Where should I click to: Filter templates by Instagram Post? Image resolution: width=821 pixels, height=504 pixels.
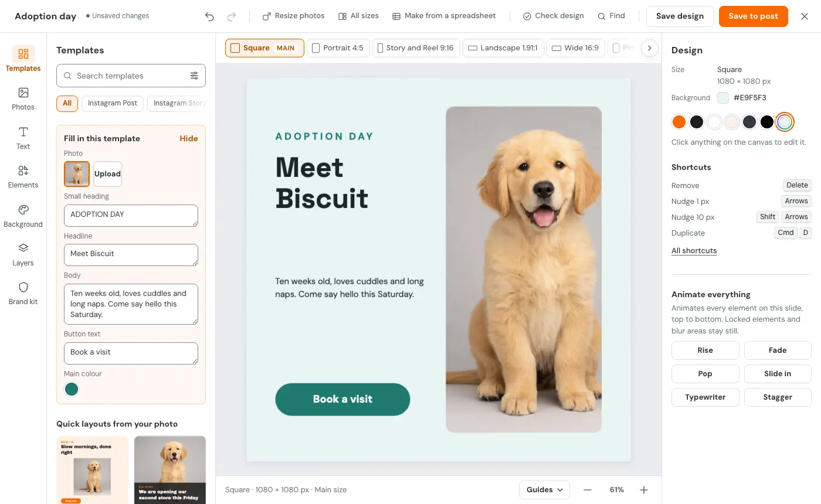pos(113,103)
